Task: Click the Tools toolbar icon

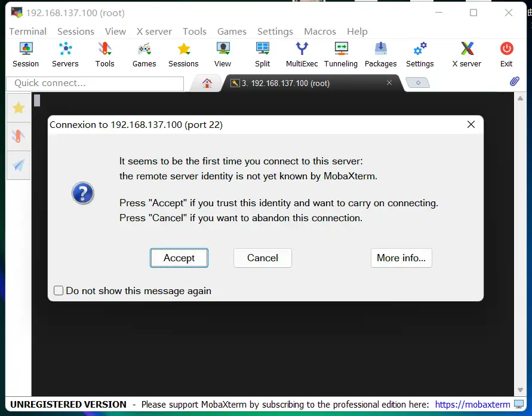Action: point(105,54)
